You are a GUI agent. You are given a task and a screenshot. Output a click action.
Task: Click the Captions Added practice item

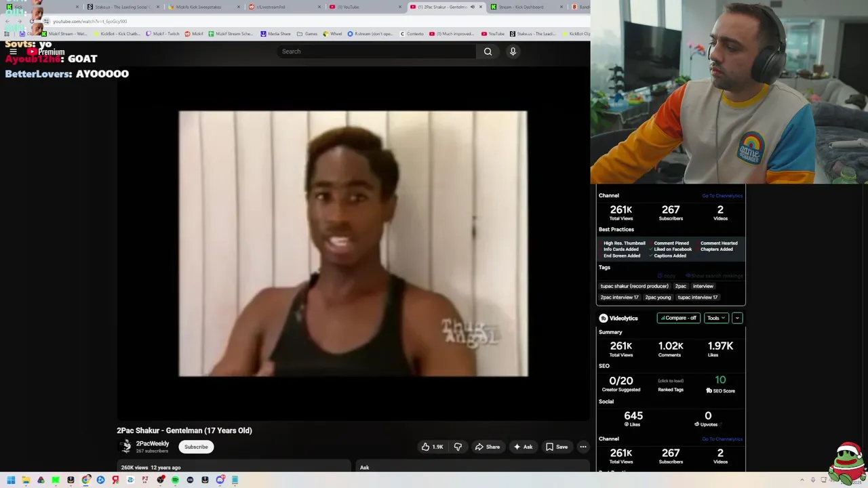pyautogui.click(x=670, y=256)
